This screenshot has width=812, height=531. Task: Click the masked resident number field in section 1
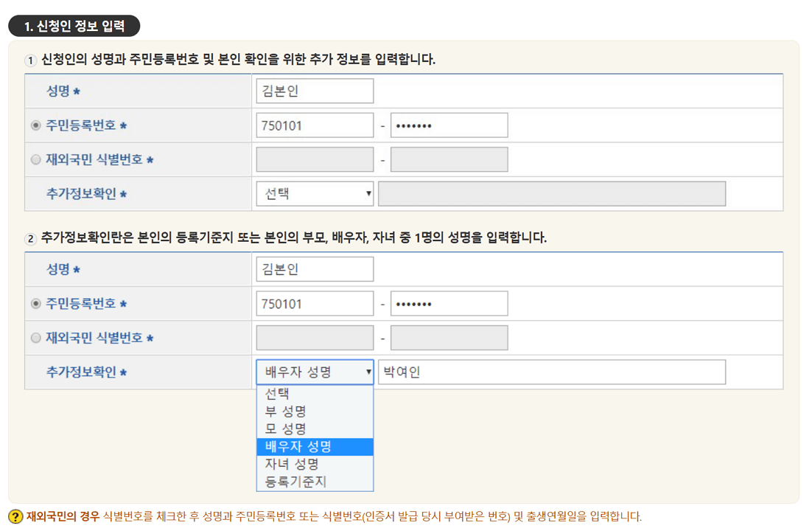pos(448,125)
